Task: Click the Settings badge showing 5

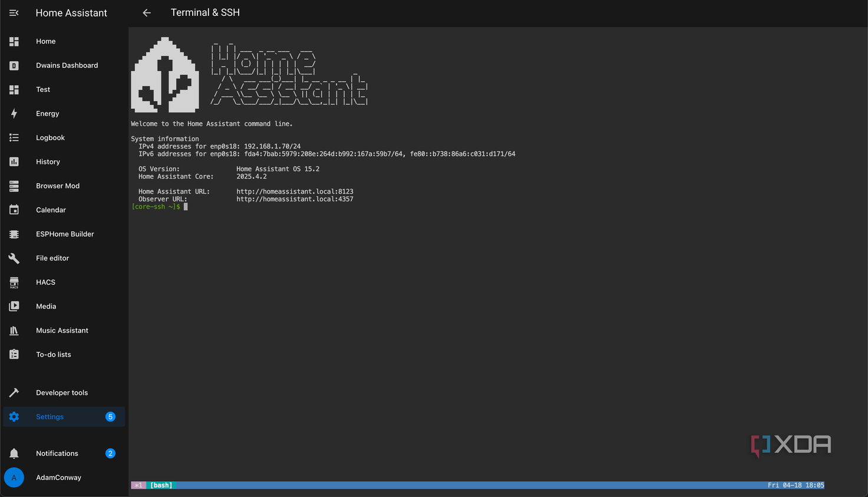Action: pyautogui.click(x=110, y=417)
